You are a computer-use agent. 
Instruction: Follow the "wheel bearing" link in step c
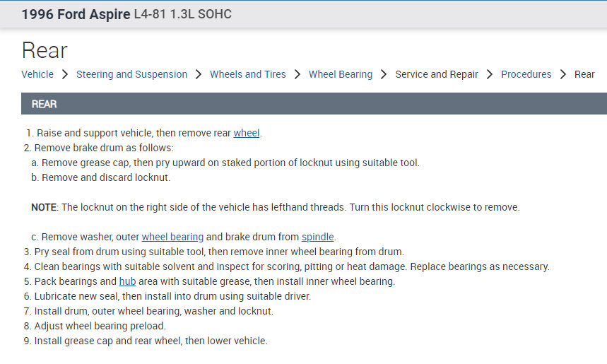coord(172,237)
